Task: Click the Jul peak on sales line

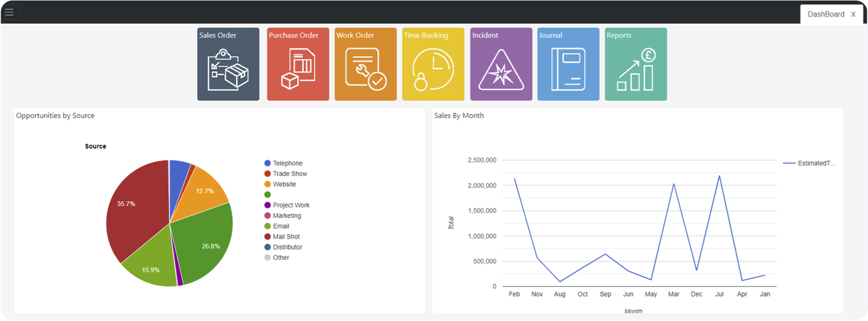Action: coord(719,176)
